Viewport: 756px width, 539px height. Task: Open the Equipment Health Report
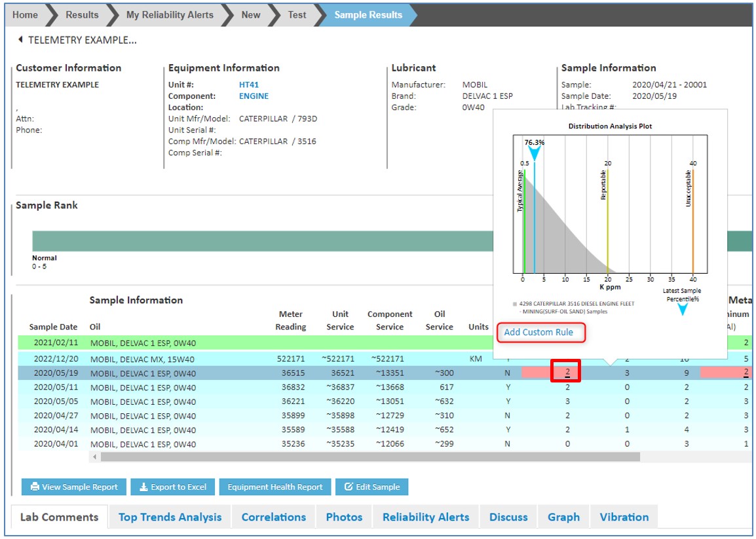pyautogui.click(x=274, y=487)
